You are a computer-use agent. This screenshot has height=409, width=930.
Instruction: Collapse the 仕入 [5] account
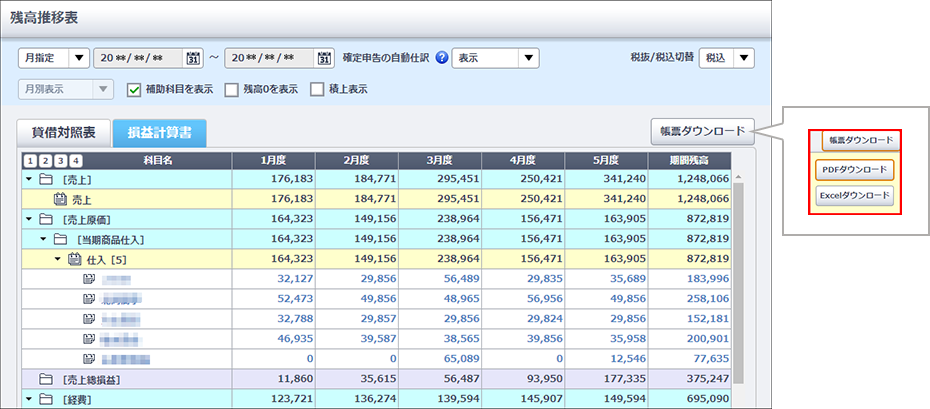58,259
